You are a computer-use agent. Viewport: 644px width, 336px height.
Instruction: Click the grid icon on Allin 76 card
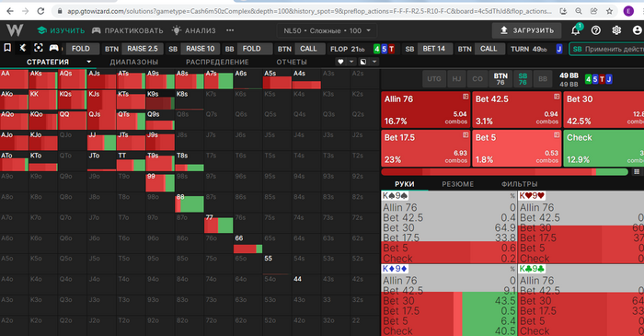pos(466,97)
